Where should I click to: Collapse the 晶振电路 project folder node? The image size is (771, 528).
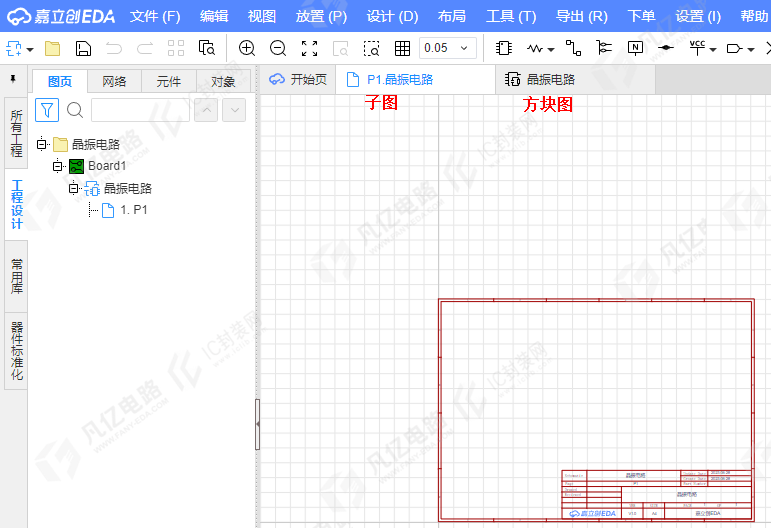click(x=42, y=144)
